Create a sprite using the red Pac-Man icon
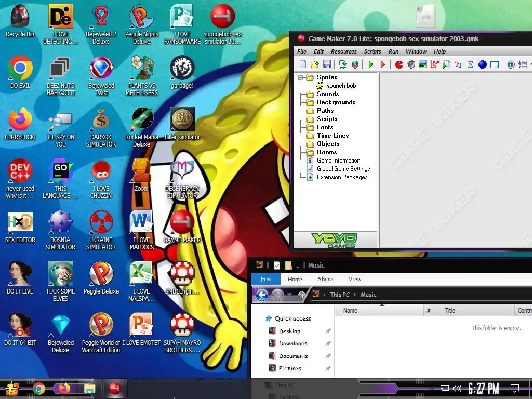 399,64
